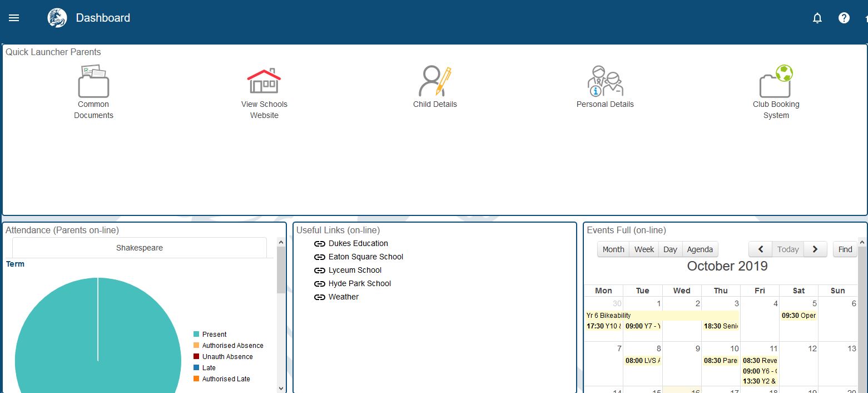Viewport: 868px width, 393px height.
Task: Toggle Authorised Late legend entry
Action: [222, 379]
